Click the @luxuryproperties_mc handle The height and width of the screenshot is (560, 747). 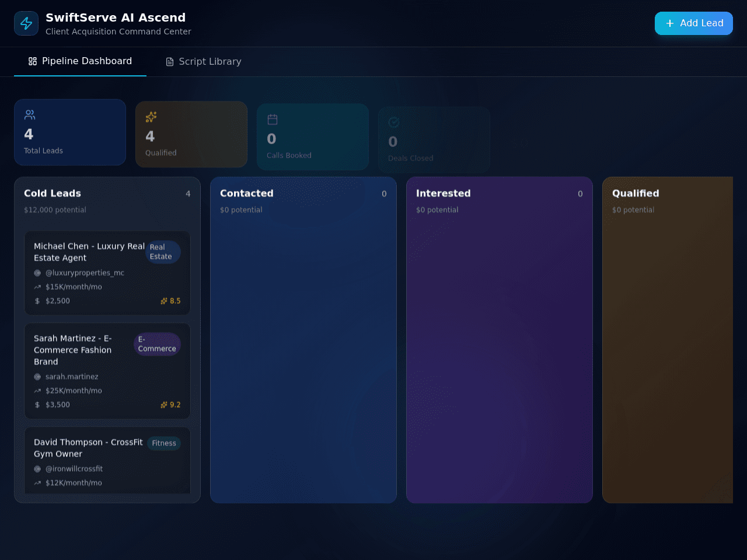[x=85, y=272]
